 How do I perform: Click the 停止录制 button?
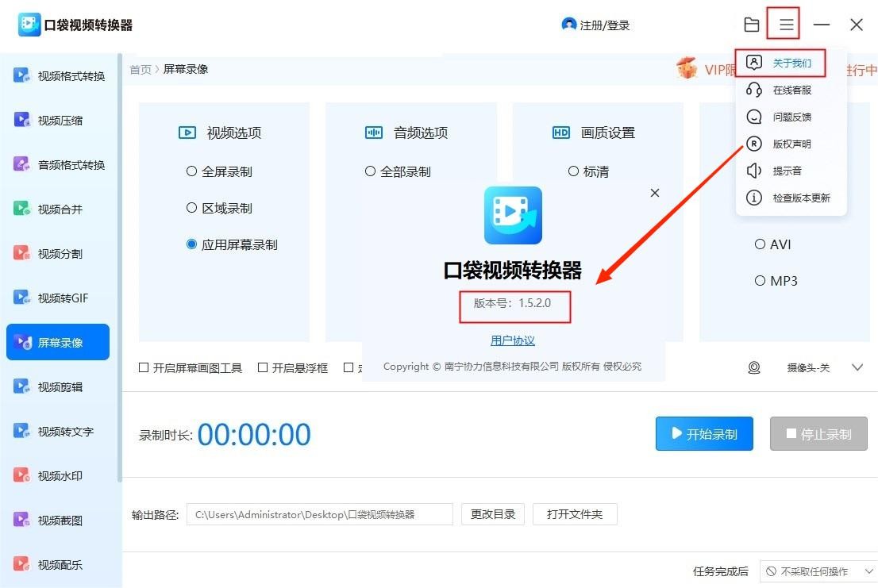point(818,433)
